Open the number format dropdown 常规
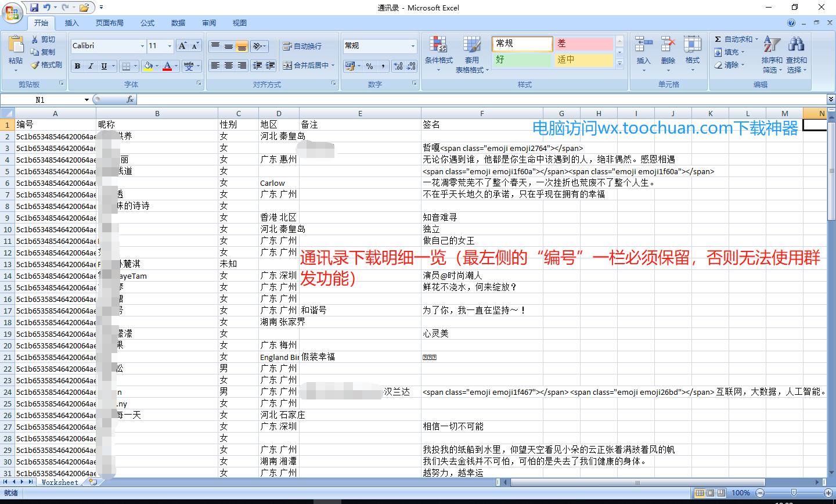Screen dimensions: 836x504 click(x=413, y=46)
